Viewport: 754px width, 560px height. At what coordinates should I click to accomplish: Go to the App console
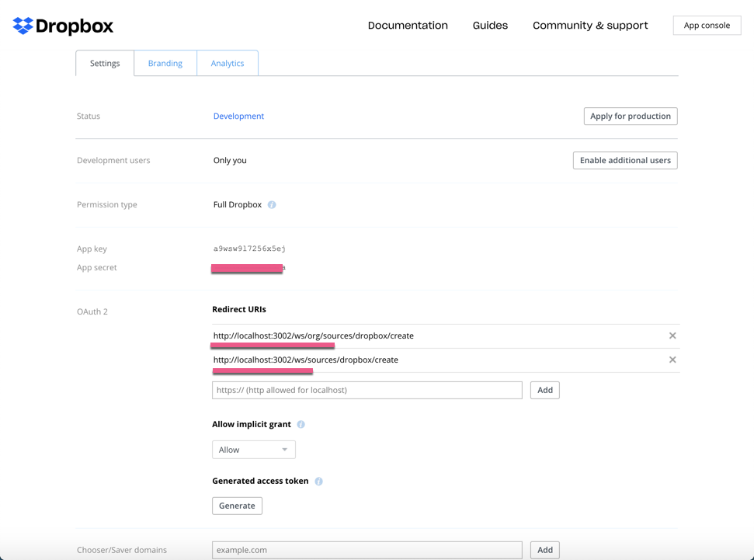pyautogui.click(x=707, y=26)
